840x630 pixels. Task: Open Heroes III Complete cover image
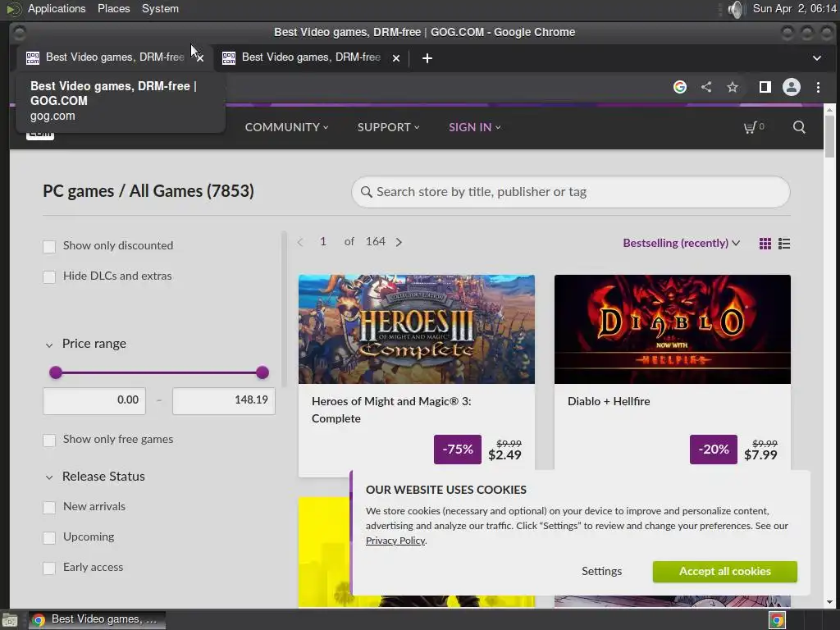point(416,329)
